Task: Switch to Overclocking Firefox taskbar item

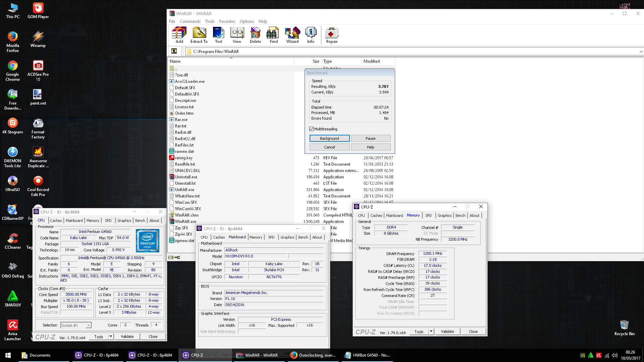Action: point(314,355)
